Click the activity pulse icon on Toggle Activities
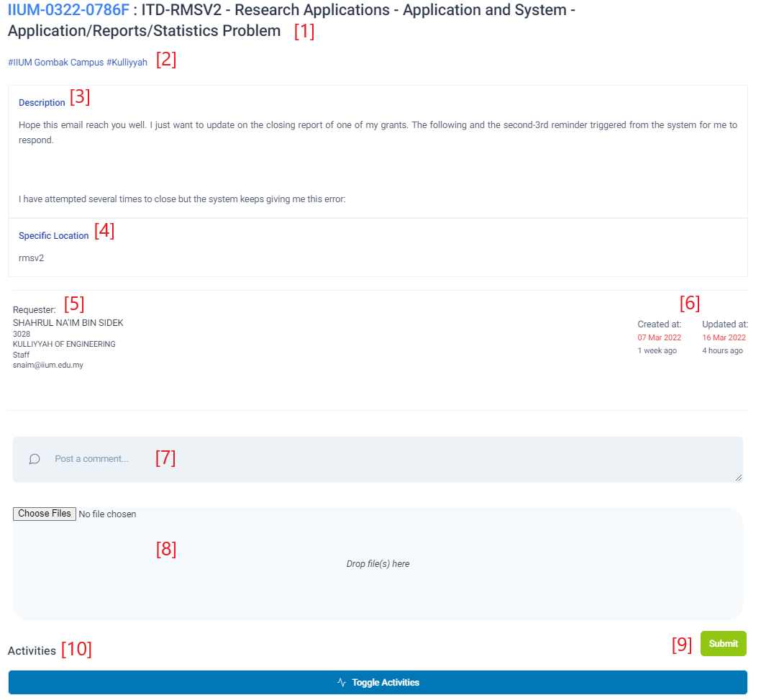Screen dimensions: 761x700 (342, 683)
